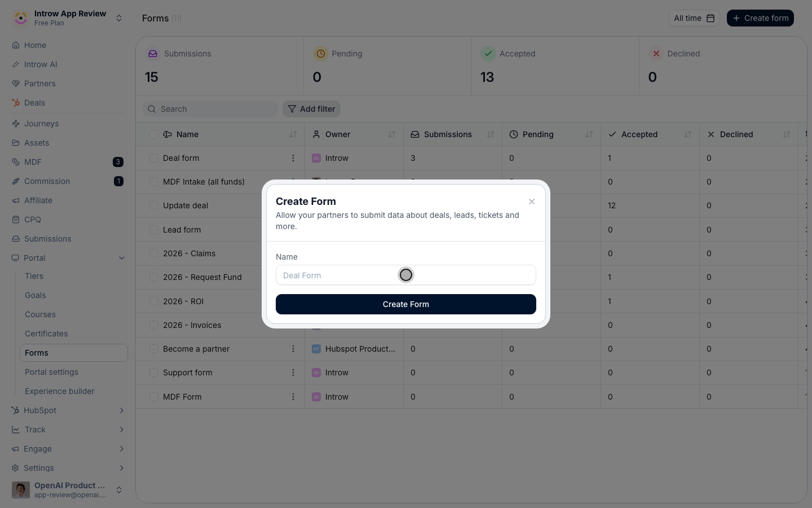
Task: Click the CPQ sidebar icon
Action: [16, 220]
